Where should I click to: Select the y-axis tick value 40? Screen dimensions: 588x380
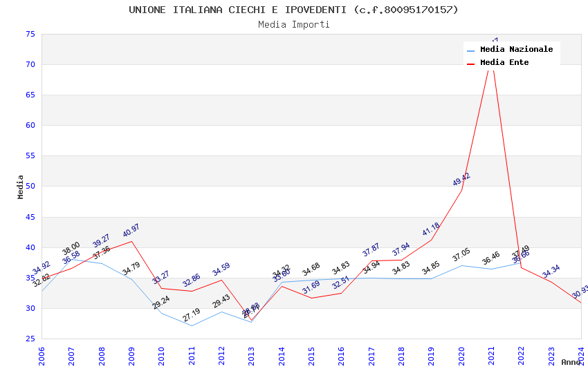(x=30, y=247)
